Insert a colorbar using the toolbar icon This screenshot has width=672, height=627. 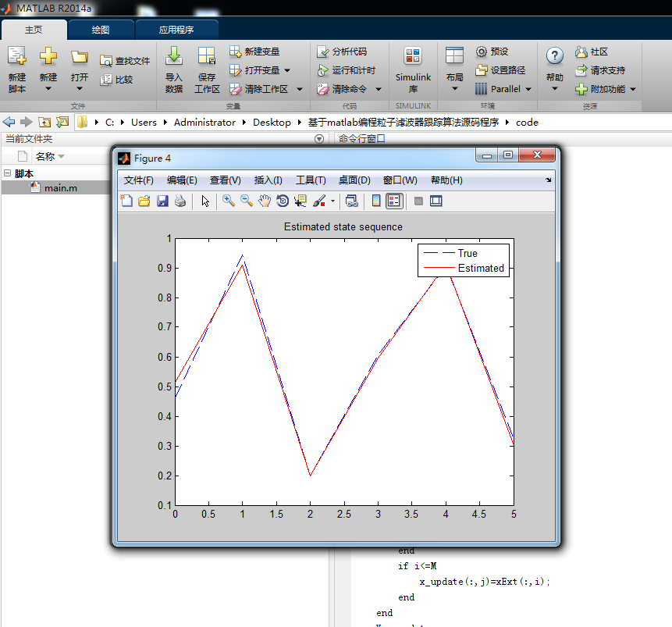pos(376,201)
